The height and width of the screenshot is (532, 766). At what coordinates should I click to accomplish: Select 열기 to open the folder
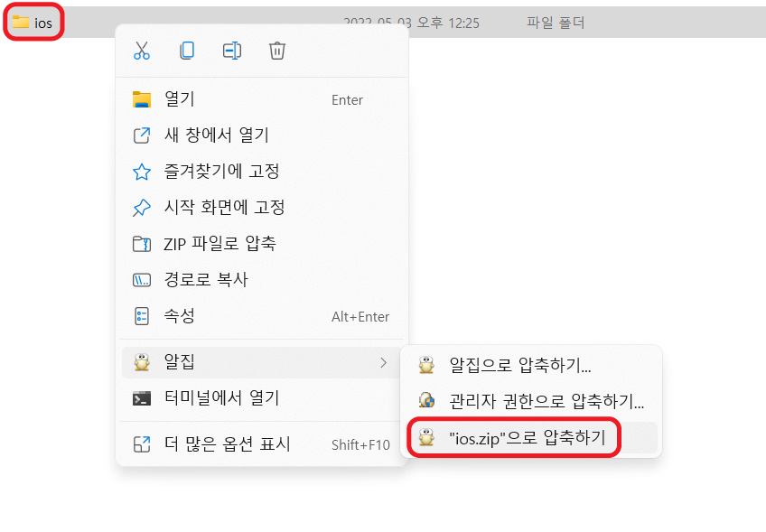tap(180, 99)
